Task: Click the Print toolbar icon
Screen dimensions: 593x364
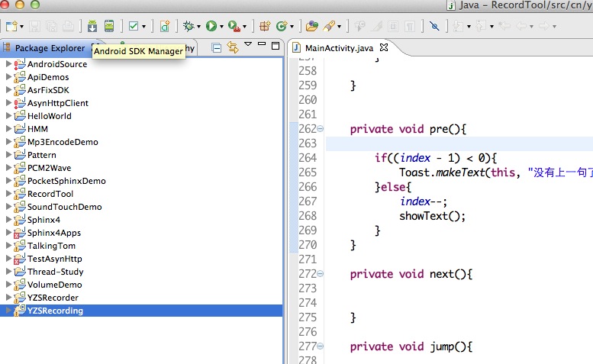Action: 69,26
